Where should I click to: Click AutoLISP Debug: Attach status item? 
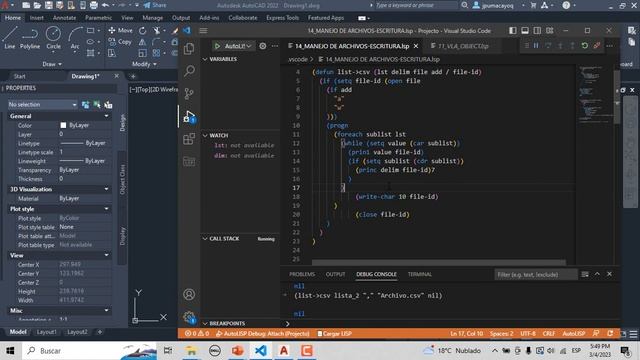tap(263, 333)
